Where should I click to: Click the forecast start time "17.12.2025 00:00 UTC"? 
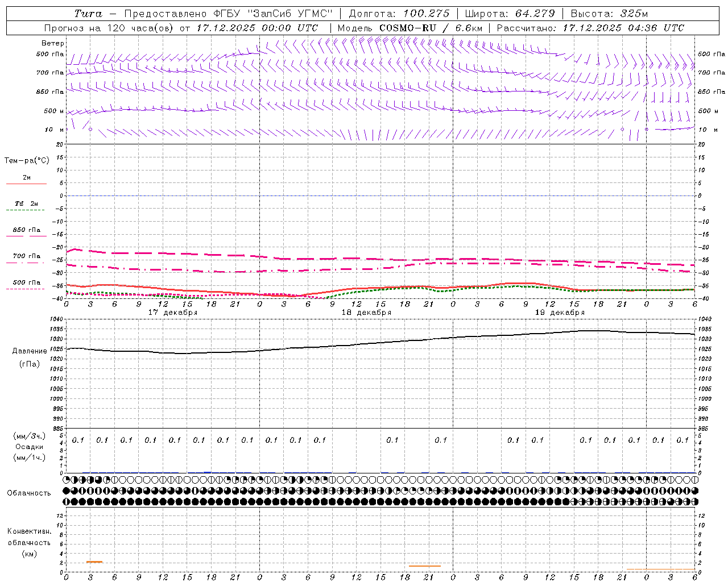257,28
